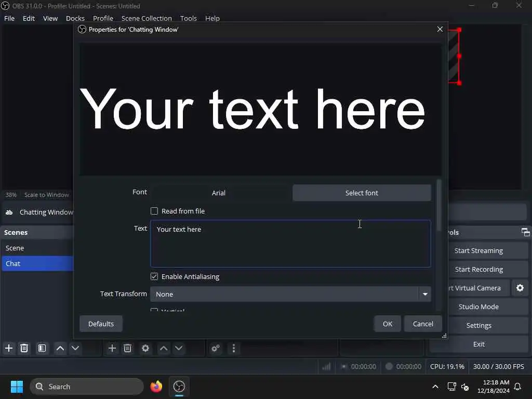The image size is (532, 399).
Task: Enable Read from file checkbox
Action: click(x=154, y=211)
